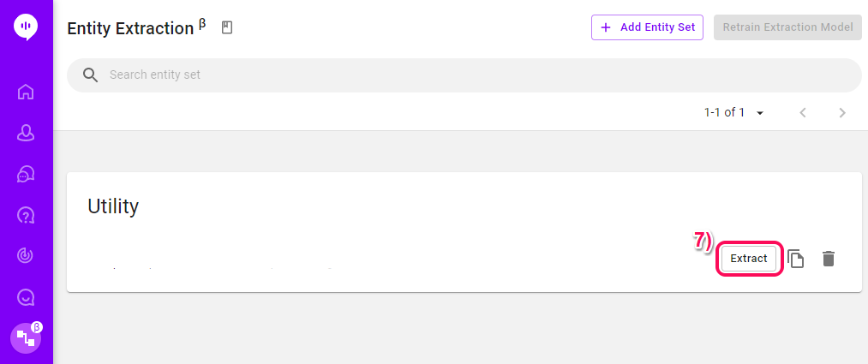Open the radar target sidebar icon
This screenshot has height=364, width=868.
26,255
